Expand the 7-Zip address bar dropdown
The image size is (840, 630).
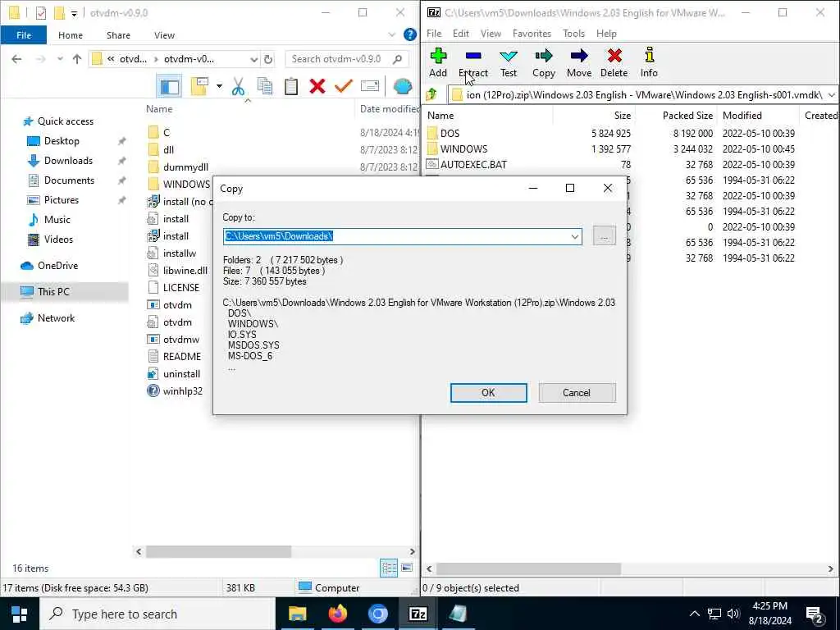(x=831, y=95)
